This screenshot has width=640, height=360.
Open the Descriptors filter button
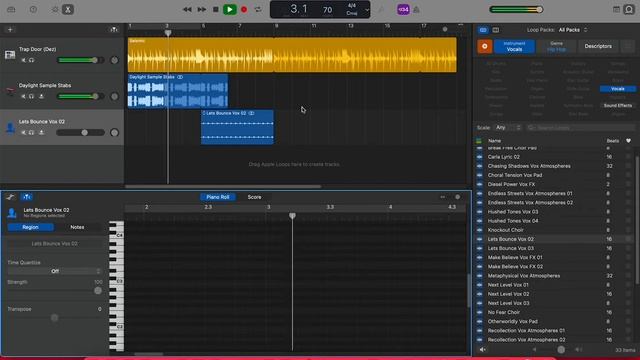tap(598, 47)
